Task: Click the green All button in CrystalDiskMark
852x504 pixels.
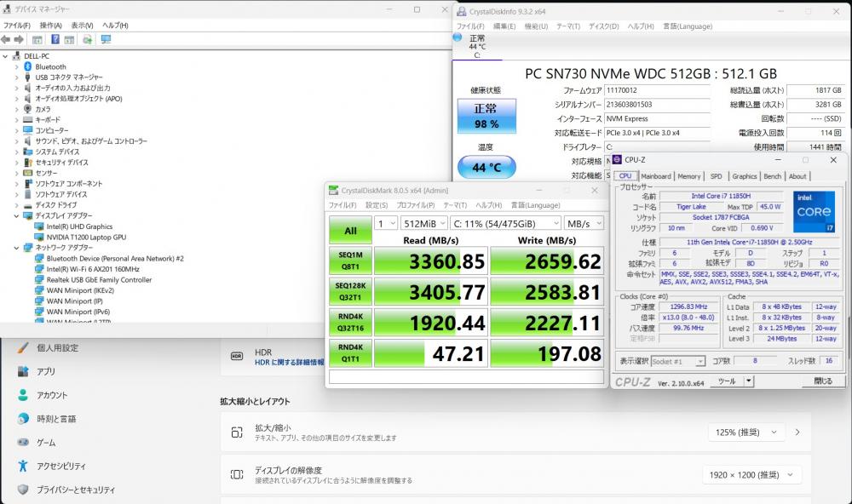Action: [x=350, y=230]
